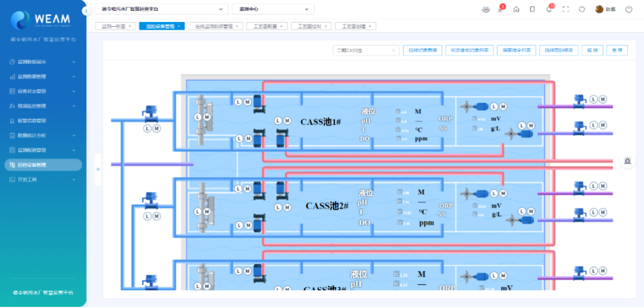644x308 pixels.
Task: Go to the home icon in header
Action: pyautogui.click(x=516, y=10)
